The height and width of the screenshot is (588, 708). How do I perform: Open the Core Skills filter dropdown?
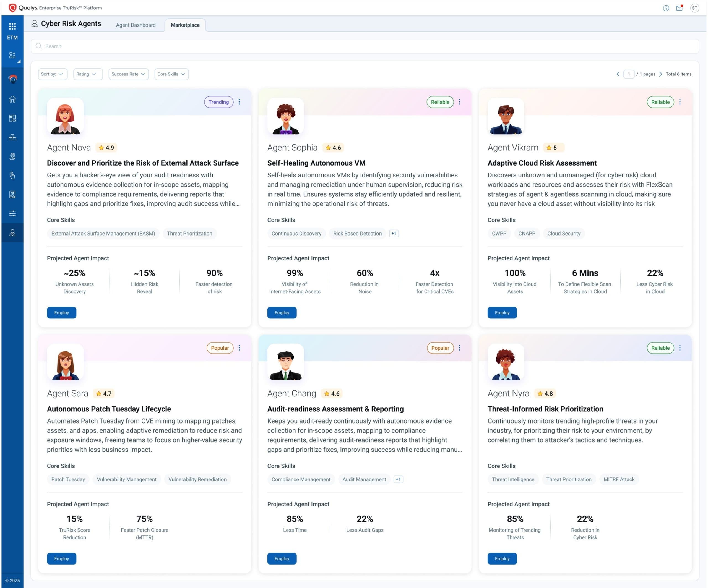coord(171,74)
